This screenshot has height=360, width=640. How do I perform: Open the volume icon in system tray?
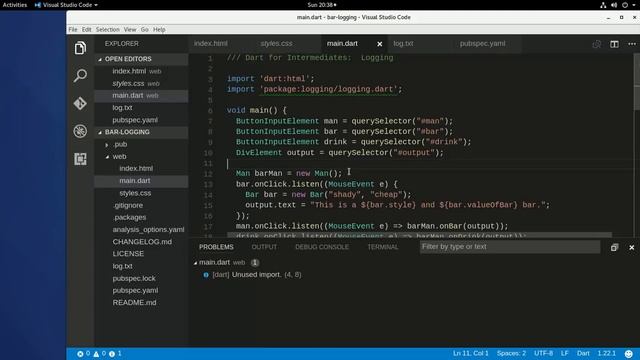point(614,5)
